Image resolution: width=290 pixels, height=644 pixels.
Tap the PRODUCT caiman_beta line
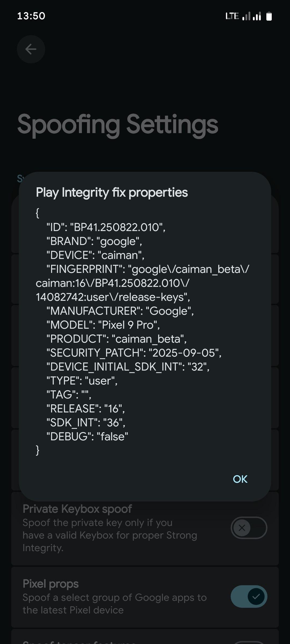(116, 339)
